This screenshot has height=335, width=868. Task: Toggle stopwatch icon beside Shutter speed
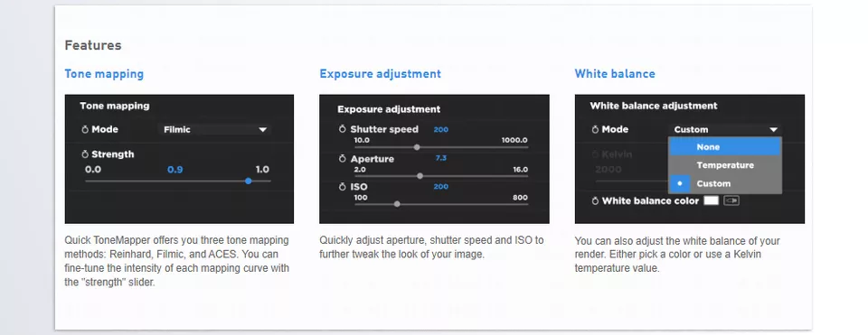pos(344,129)
